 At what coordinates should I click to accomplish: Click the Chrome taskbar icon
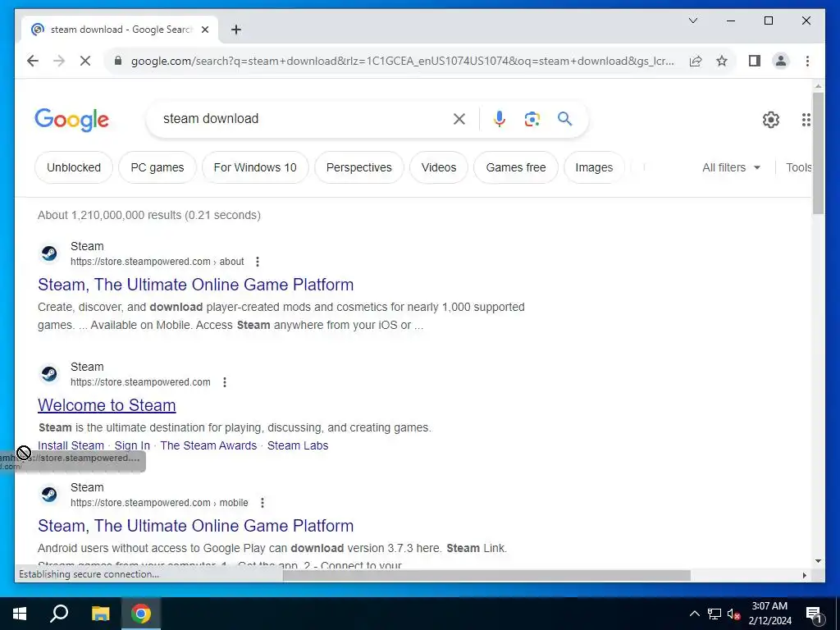click(x=141, y=614)
